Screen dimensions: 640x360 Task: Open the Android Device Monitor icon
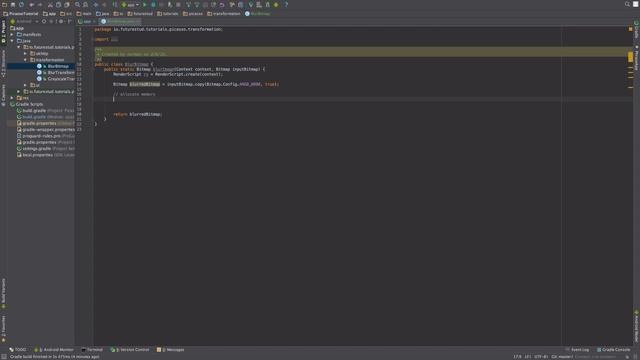point(276,4)
